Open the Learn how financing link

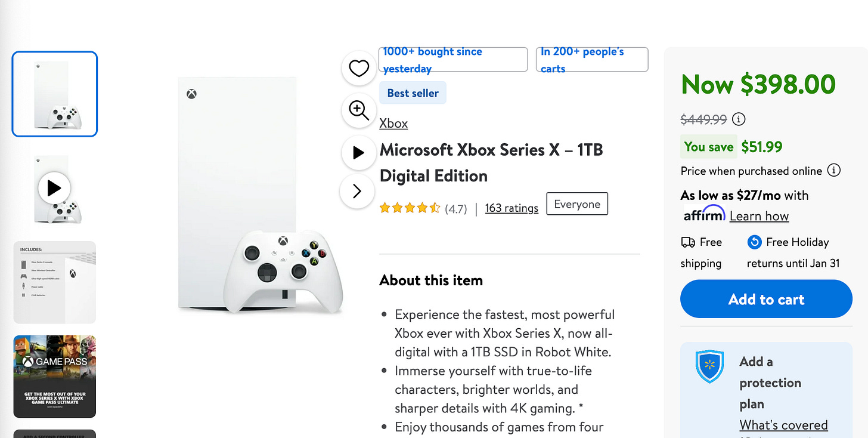(x=759, y=216)
